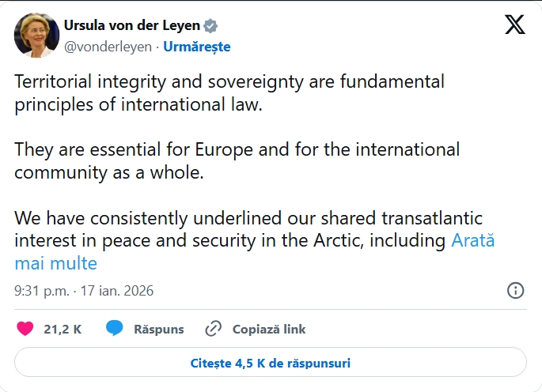Click the @vonderleyen handle
The image size is (542, 392).
(107, 47)
